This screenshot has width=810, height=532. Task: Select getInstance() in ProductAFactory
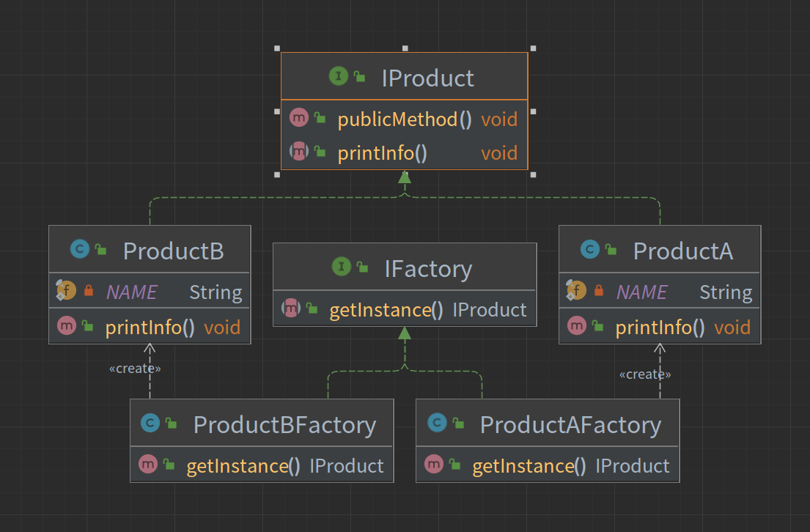coord(529,466)
